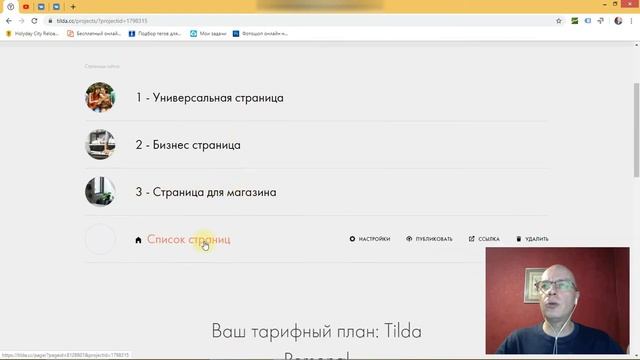Viewport: 640px width, 360px height.
Task: Click thumbnail of Страница для магазина
Action: point(100,191)
